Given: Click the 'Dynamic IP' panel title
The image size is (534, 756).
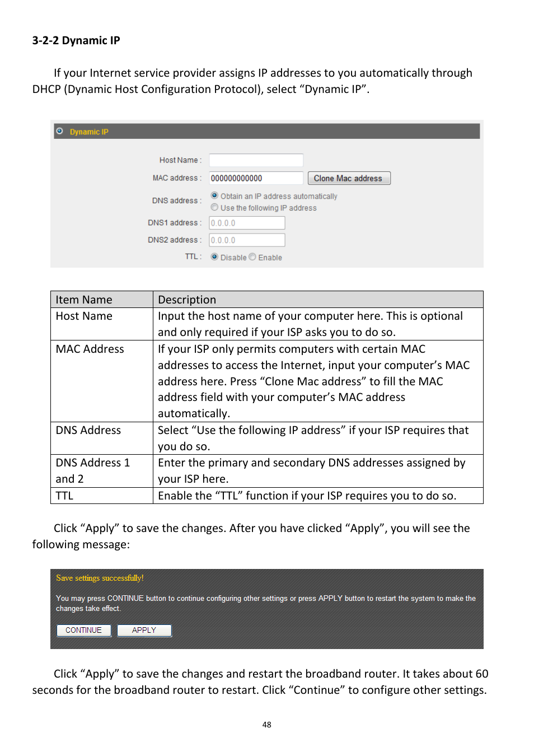Looking at the screenshot, I should pyautogui.click(x=89, y=132).
